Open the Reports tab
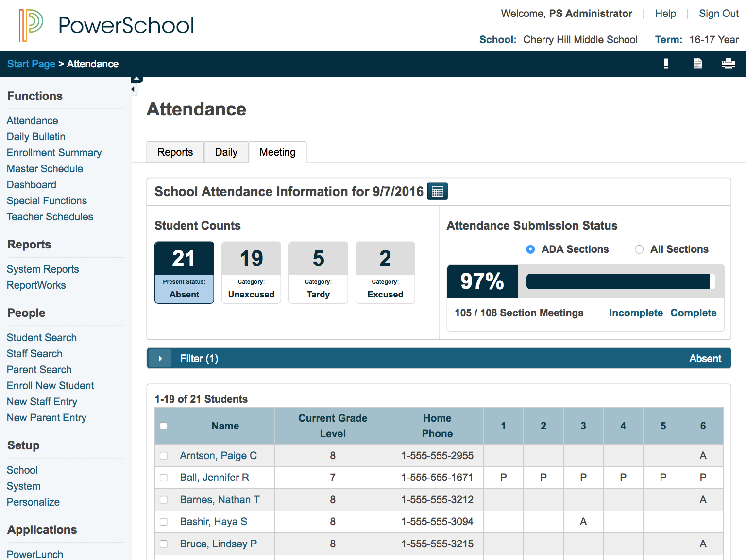Screen dimensions: 746x560 pos(175,152)
